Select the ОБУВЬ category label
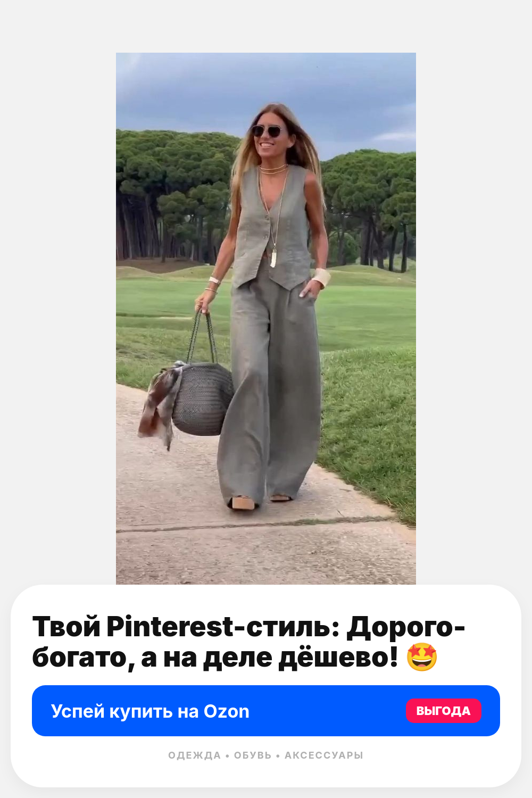The height and width of the screenshot is (798, 532). pos(253,755)
